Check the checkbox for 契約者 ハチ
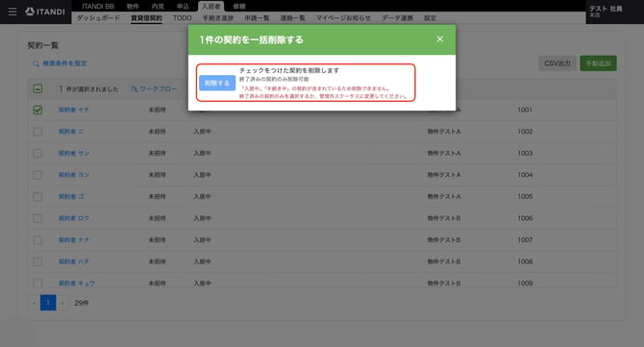 pyautogui.click(x=37, y=261)
